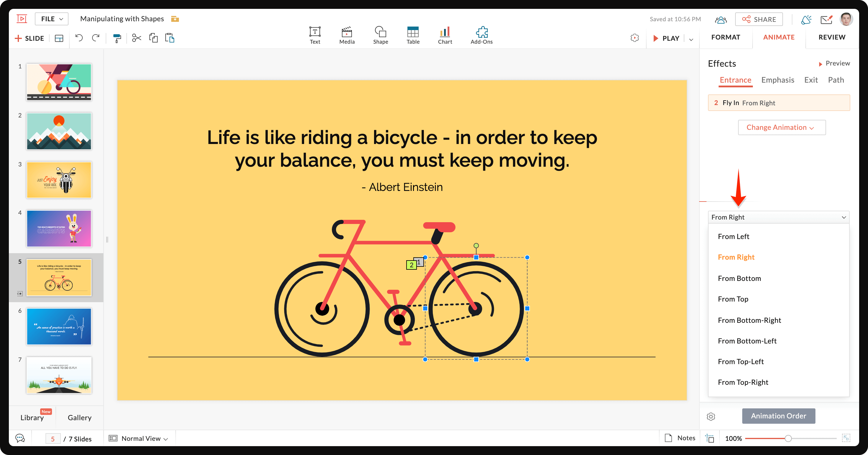
Task: Click the Preview animation link
Action: click(x=833, y=63)
